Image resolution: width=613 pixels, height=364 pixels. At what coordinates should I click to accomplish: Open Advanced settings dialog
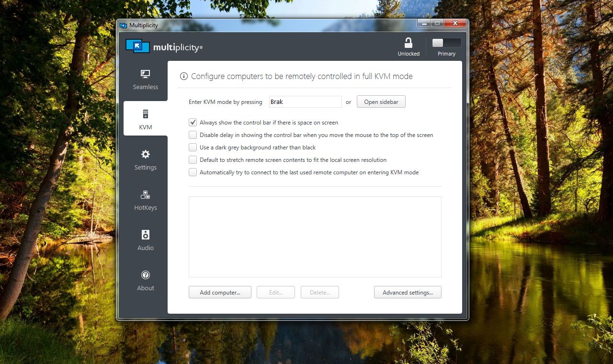click(408, 292)
